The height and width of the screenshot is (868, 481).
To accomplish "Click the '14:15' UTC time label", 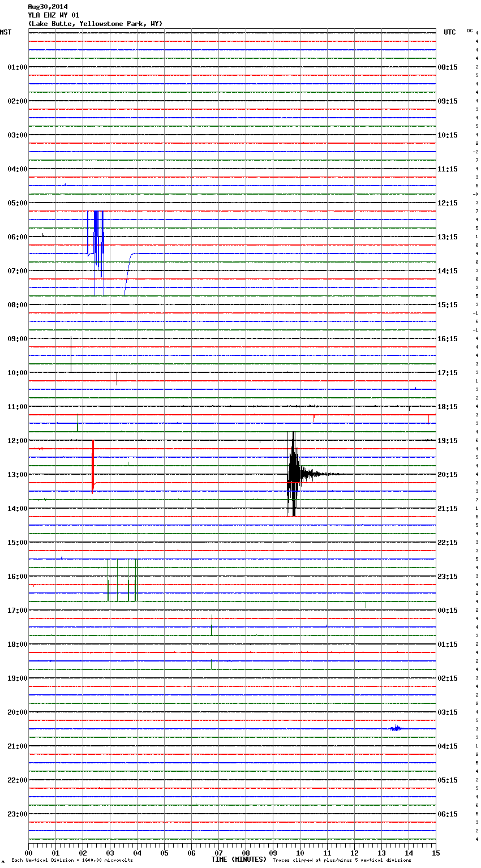I will (448, 271).
